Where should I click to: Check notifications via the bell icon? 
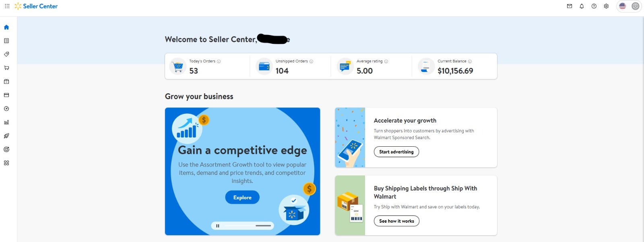pos(581,6)
